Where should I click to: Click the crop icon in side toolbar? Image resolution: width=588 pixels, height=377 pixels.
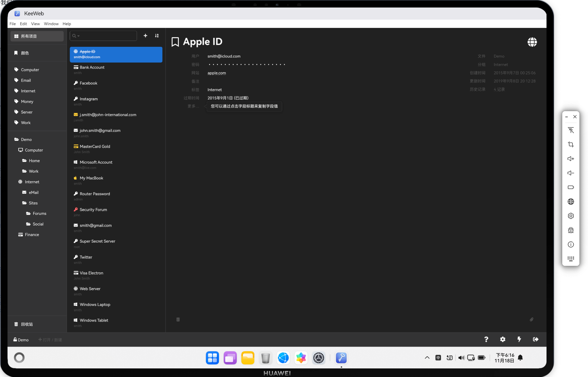click(571, 144)
